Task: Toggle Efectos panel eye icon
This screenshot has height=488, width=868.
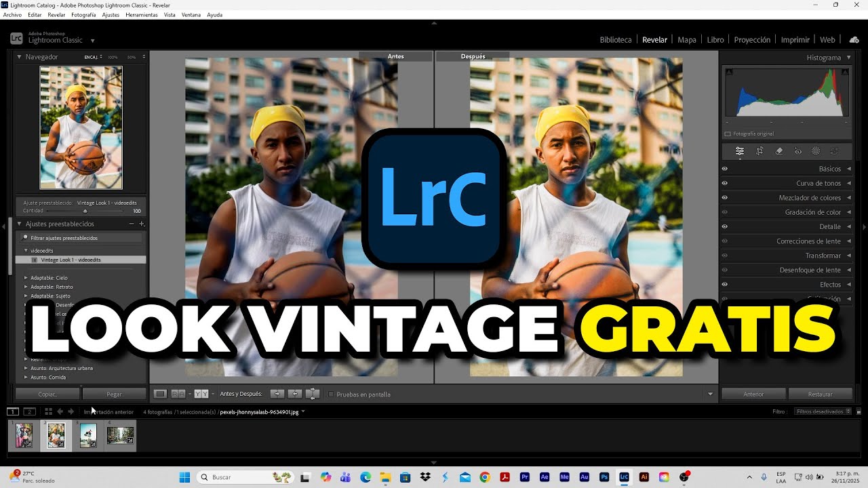Action: click(724, 285)
